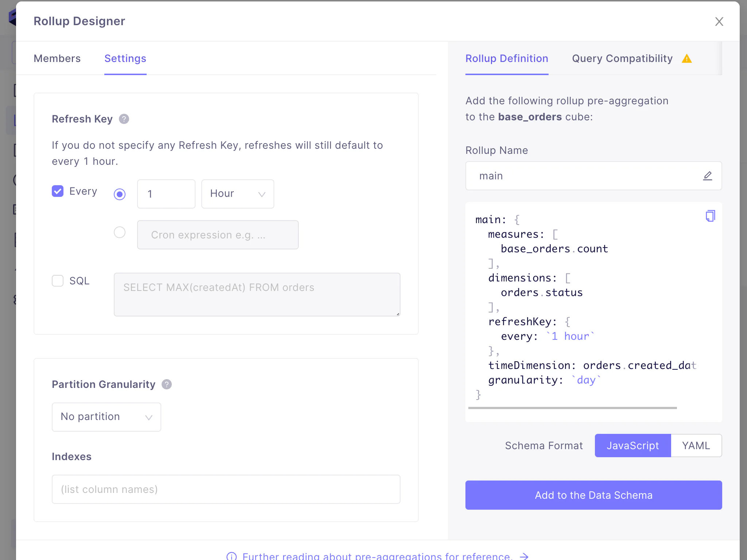Click horizontal scrollbar under the code block
This screenshot has height=560, width=747.
(x=572, y=408)
